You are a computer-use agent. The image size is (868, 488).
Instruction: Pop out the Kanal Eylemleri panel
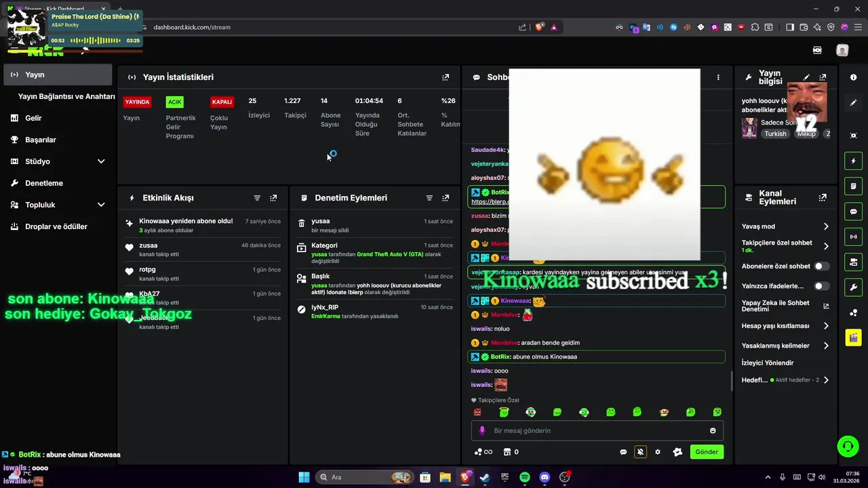(x=823, y=198)
